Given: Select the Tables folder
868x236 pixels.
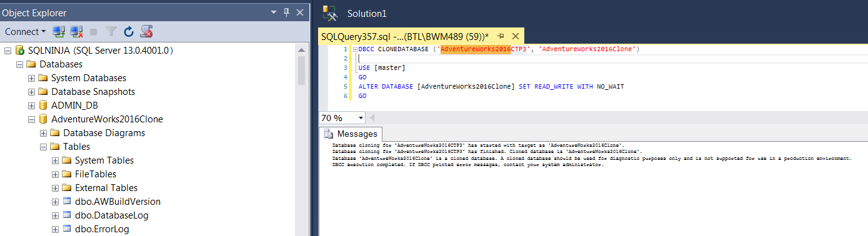Looking at the screenshot, I should [76, 147].
